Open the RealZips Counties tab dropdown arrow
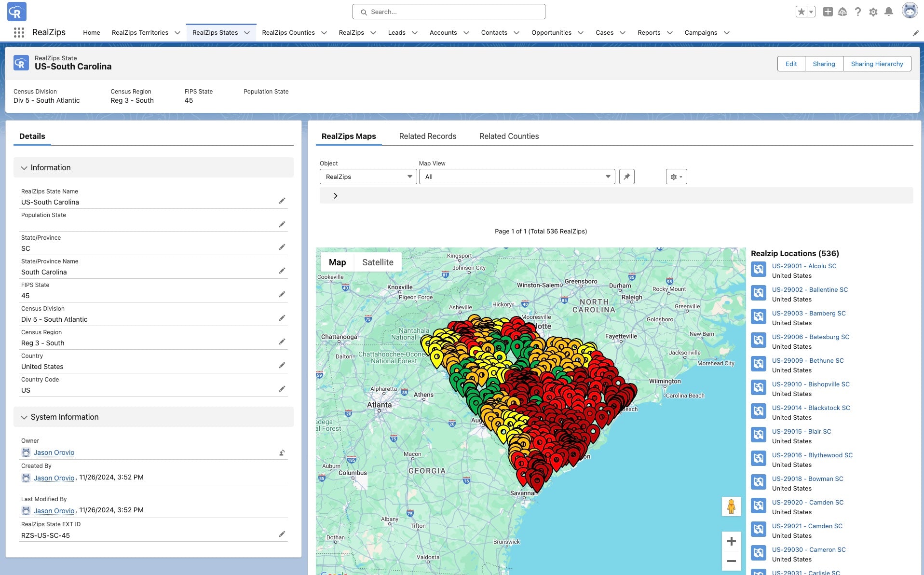This screenshot has width=924, height=575. (324, 33)
